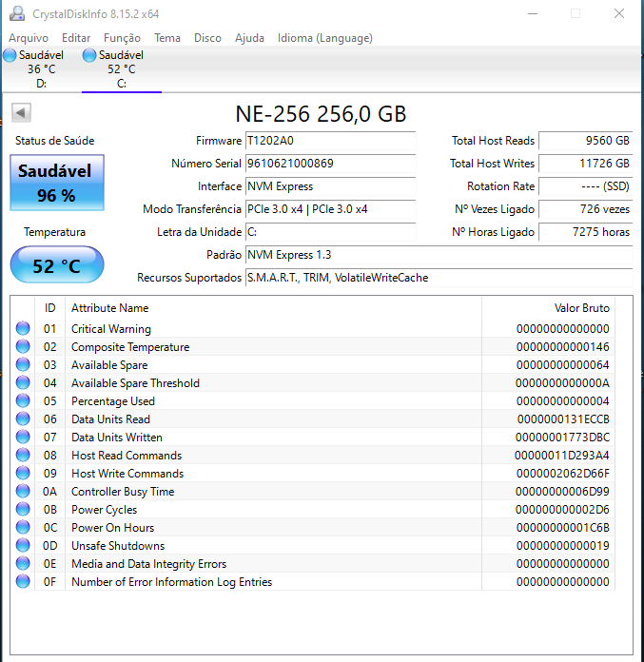Image resolution: width=644 pixels, height=662 pixels.
Task: Open the Ajuda menu
Action: (x=249, y=38)
